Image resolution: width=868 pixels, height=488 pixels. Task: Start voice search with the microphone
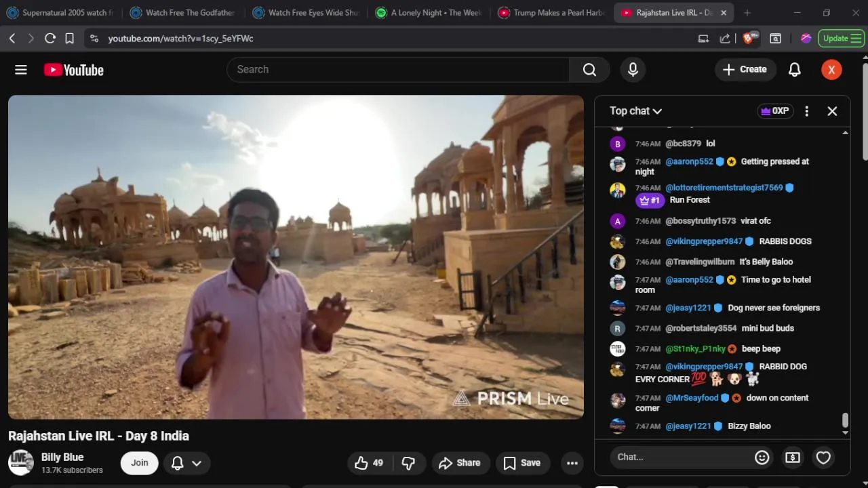coord(633,70)
